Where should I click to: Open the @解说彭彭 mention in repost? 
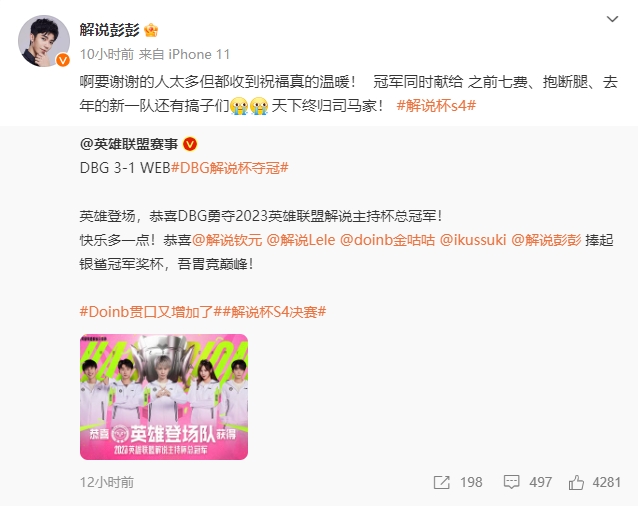(x=546, y=240)
